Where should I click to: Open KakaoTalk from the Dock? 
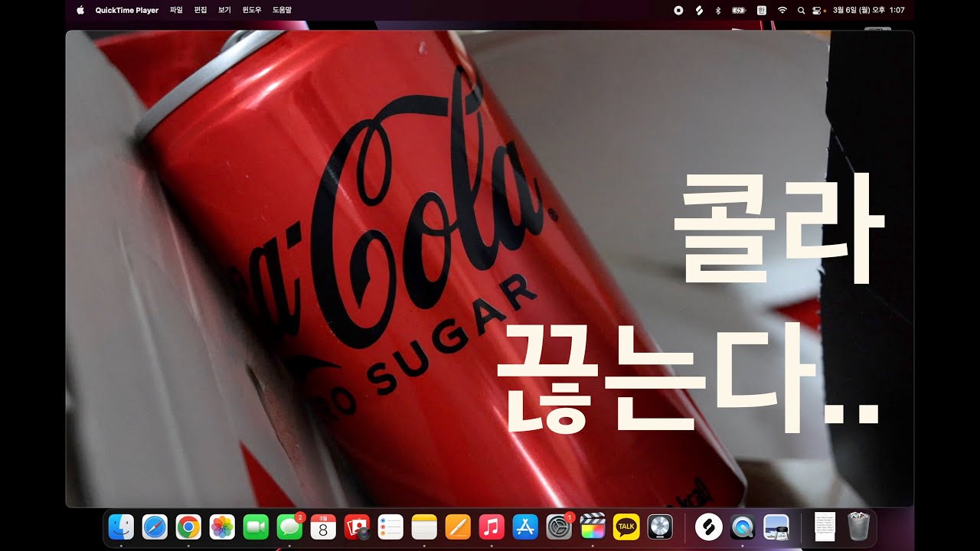pyautogui.click(x=626, y=527)
